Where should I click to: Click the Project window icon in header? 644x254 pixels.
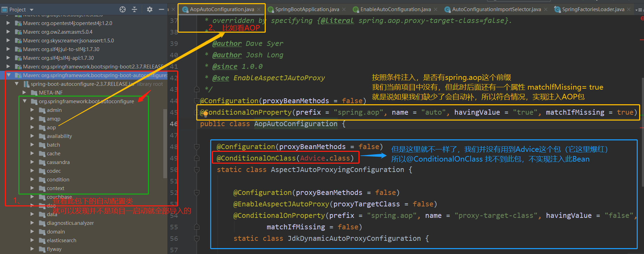tap(5, 9)
